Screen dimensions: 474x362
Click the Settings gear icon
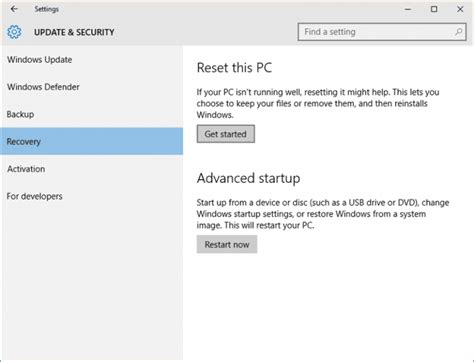pyautogui.click(x=14, y=32)
